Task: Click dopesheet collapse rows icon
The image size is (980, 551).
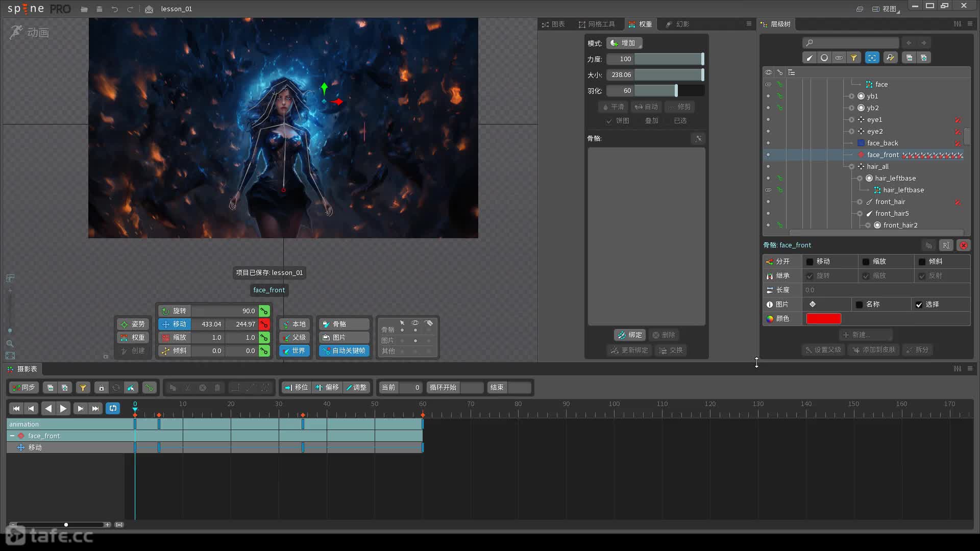Action: tap(50, 388)
